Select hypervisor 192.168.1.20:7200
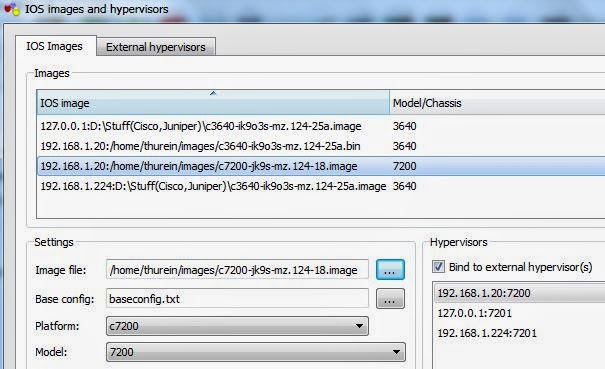The width and height of the screenshot is (605, 369). [520, 293]
